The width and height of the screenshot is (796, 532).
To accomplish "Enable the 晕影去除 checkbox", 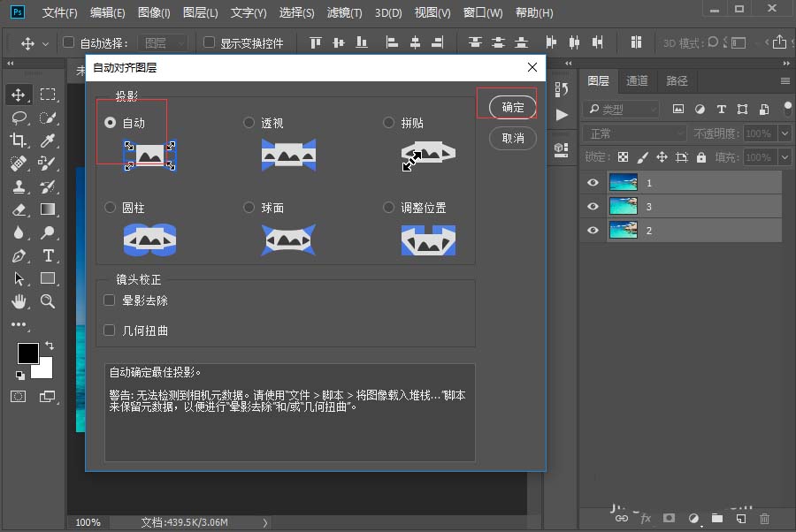I will pyautogui.click(x=108, y=300).
